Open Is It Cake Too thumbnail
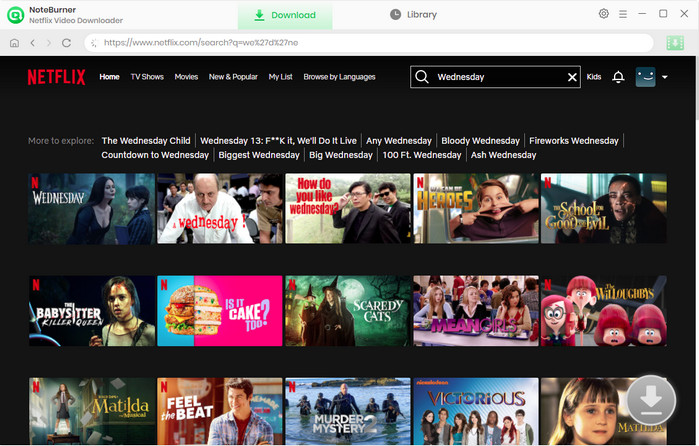699x446 pixels. [x=220, y=311]
